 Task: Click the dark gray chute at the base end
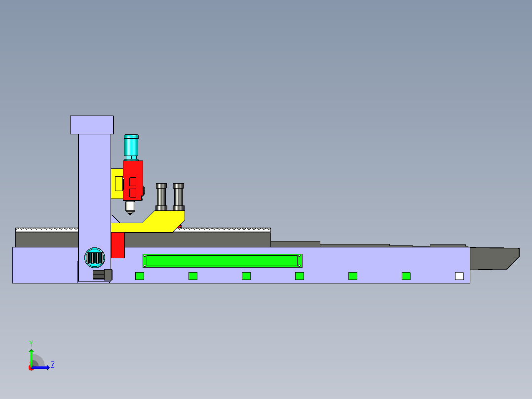pyautogui.click(x=494, y=258)
